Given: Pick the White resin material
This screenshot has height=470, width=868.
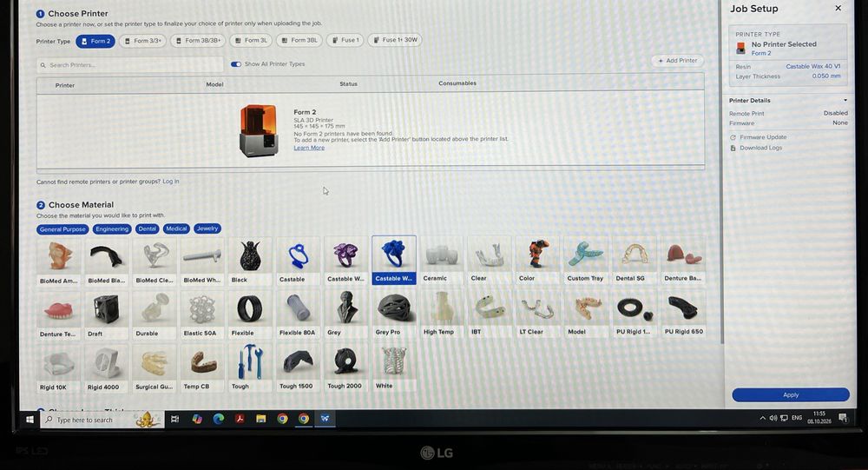Looking at the screenshot, I should [393, 367].
